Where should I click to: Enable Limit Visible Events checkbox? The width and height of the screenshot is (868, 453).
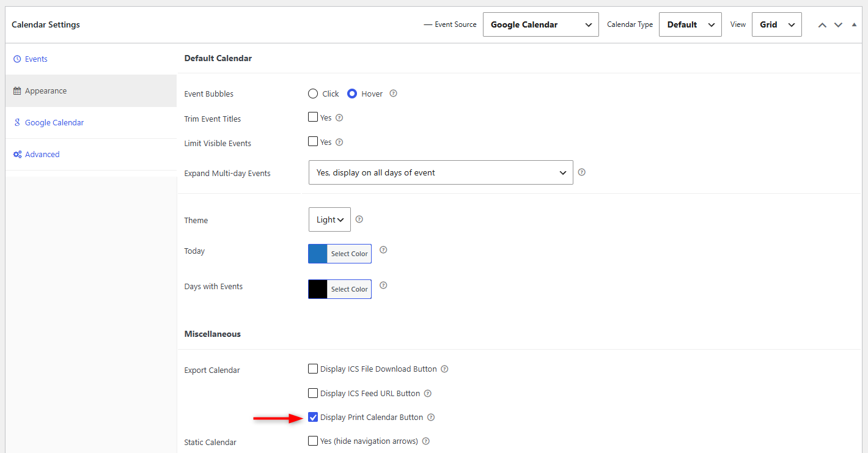[313, 141]
